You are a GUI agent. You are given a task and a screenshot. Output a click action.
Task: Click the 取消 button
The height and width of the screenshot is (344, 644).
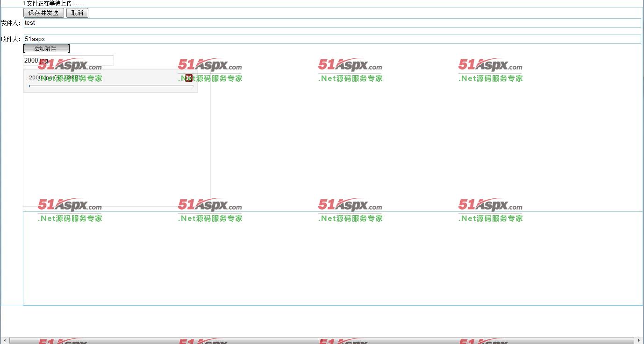point(77,13)
